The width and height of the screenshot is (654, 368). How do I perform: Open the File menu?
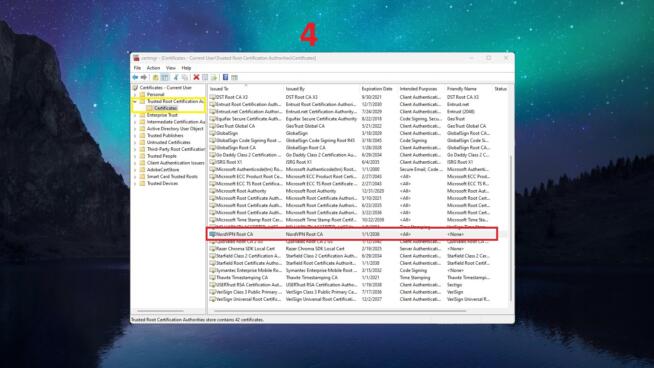click(x=137, y=68)
